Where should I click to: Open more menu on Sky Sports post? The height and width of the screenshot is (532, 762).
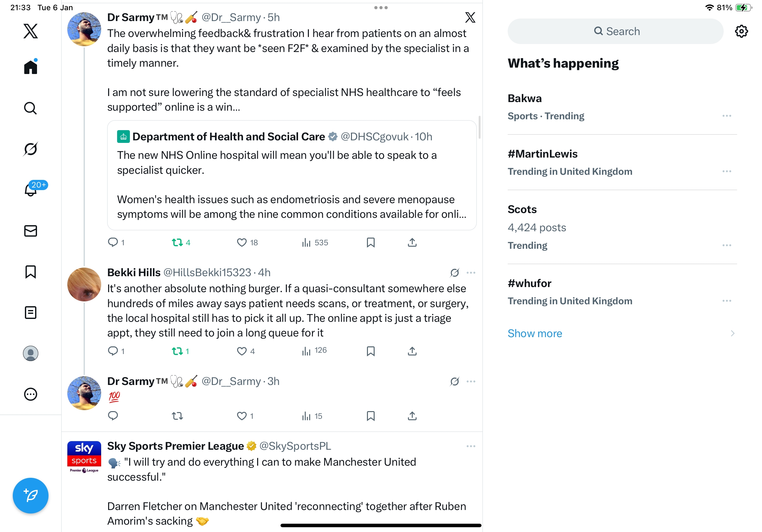click(x=471, y=446)
